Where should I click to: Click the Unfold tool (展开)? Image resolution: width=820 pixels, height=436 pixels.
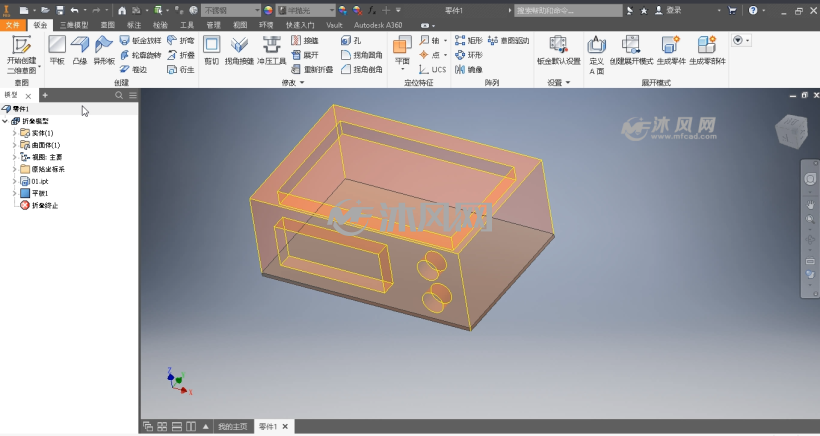pyautogui.click(x=305, y=55)
